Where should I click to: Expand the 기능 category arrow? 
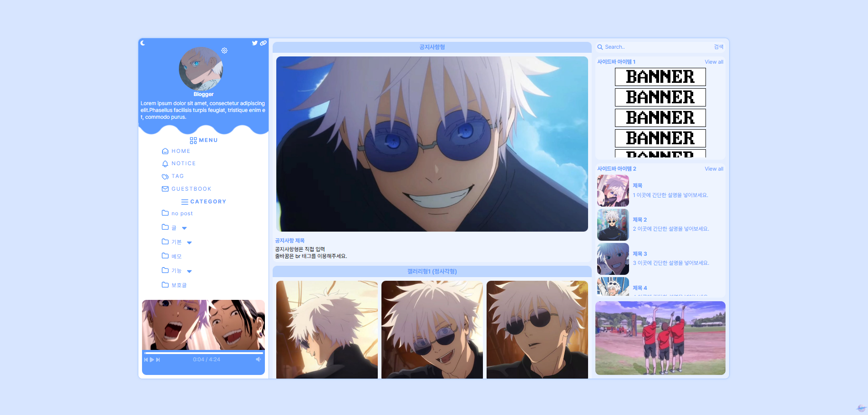click(189, 271)
